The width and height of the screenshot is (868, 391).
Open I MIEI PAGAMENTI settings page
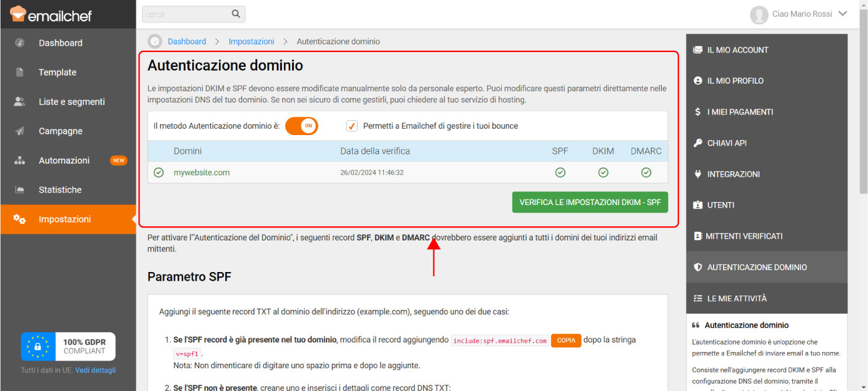(x=767, y=112)
